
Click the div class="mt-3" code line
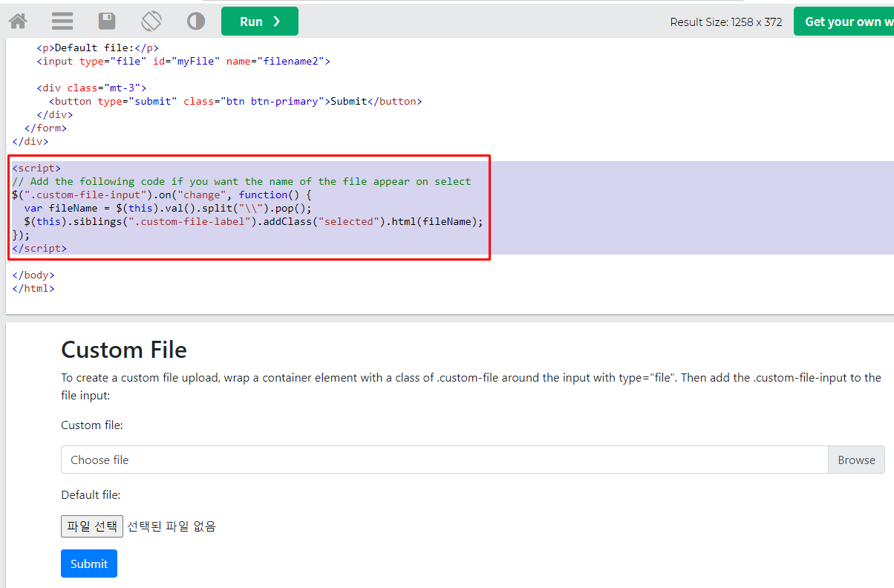[91, 88]
